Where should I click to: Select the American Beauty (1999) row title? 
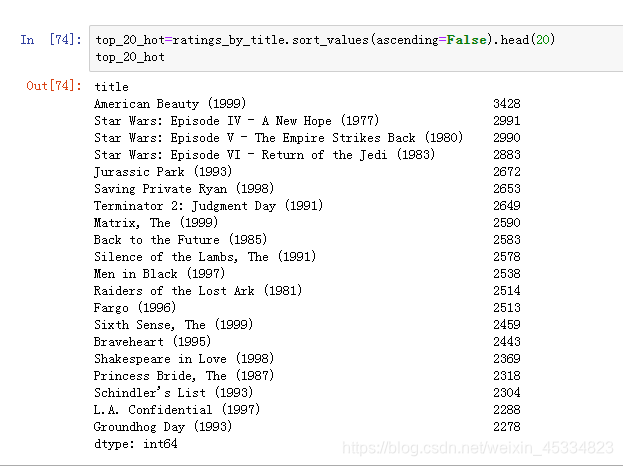(170, 104)
